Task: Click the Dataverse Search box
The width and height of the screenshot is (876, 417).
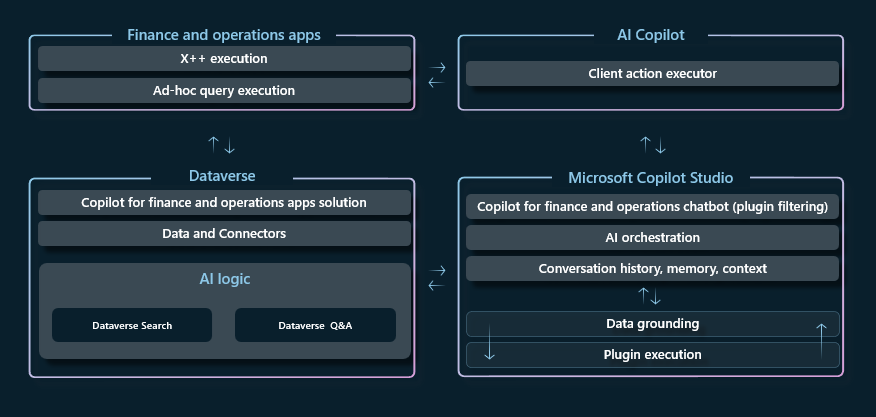Action: tap(132, 326)
